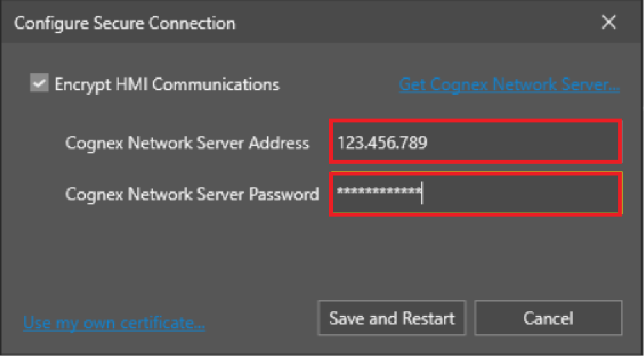Open the Get Cognex Network Server link
This screenshot has width=644, height=356.
[x=509, y=85]
